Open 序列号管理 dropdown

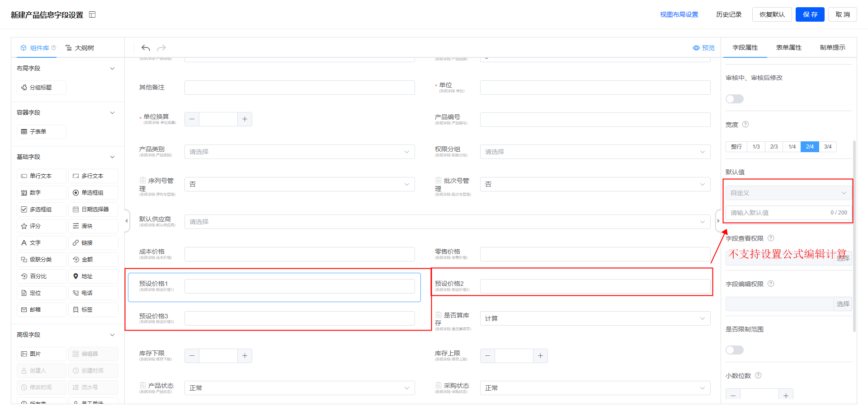tap(299, 184)
